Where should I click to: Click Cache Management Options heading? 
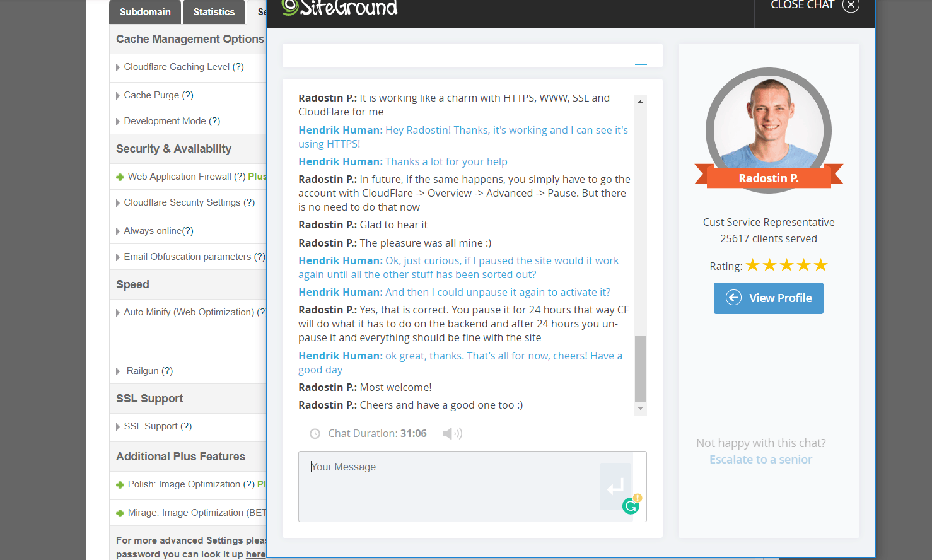click(190, 39)
